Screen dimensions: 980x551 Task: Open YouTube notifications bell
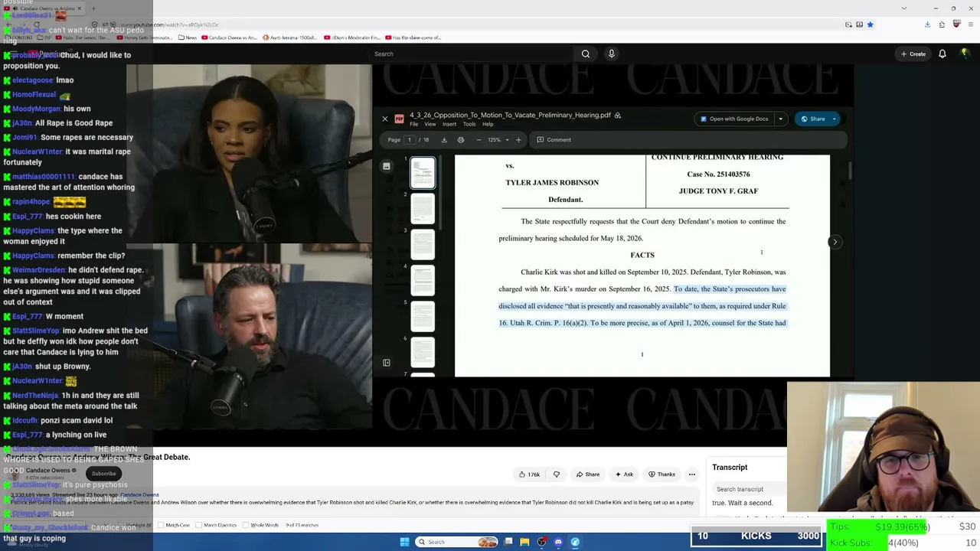[x=942, y=54]
